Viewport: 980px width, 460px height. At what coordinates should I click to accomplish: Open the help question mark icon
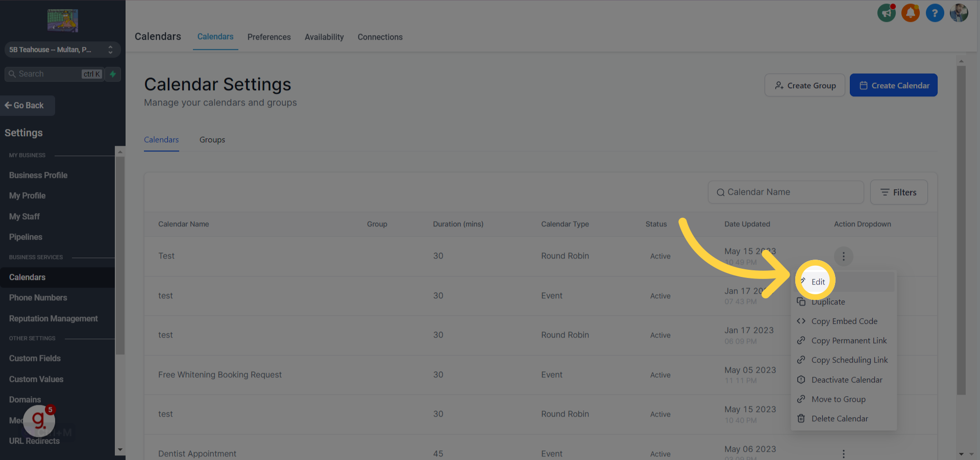coord(935,13)
